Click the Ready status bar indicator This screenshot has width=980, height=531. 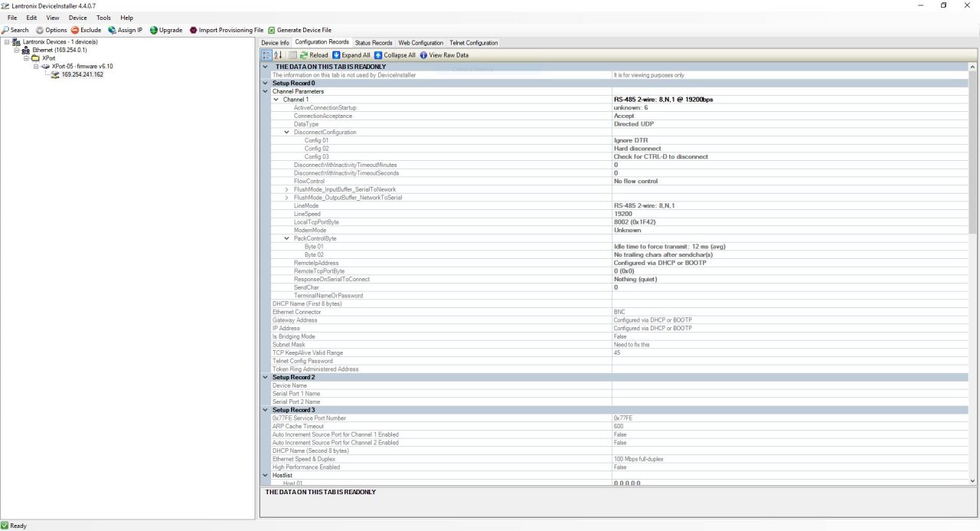[14, 526]
